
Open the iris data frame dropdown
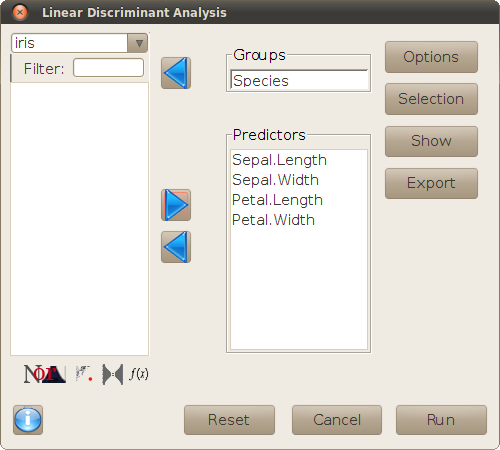coord(79,43)
